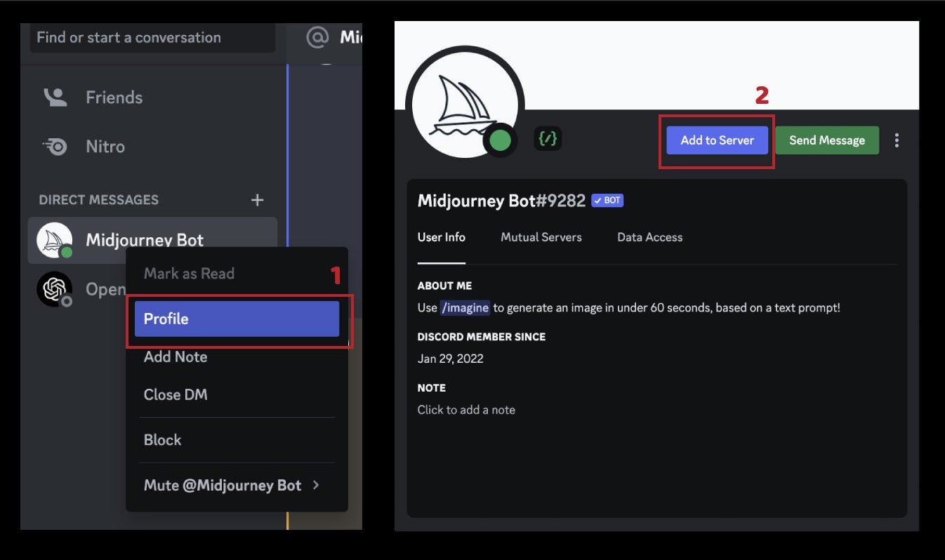Choose Close DM from the context menu
945x560 pixels.
pyautogui.click(x=237, y=394)
